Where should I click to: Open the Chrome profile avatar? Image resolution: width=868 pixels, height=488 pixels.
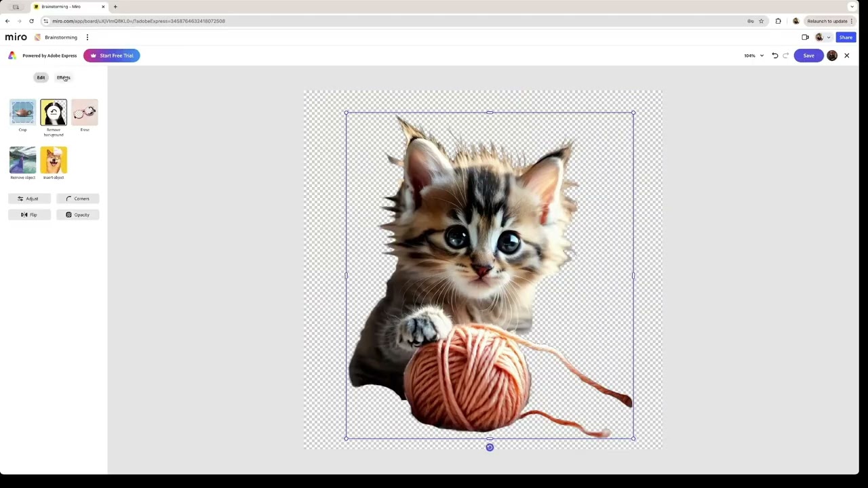[x=795, y=21]
